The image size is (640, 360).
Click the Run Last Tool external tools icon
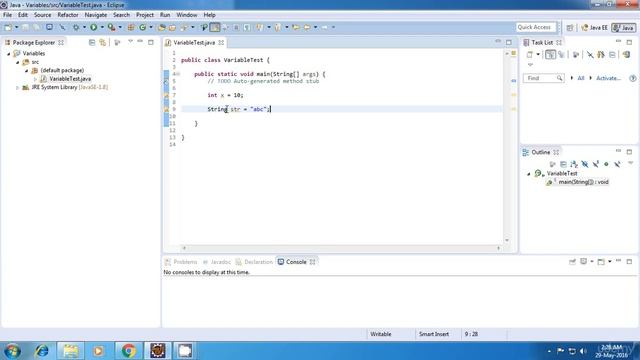111,27
